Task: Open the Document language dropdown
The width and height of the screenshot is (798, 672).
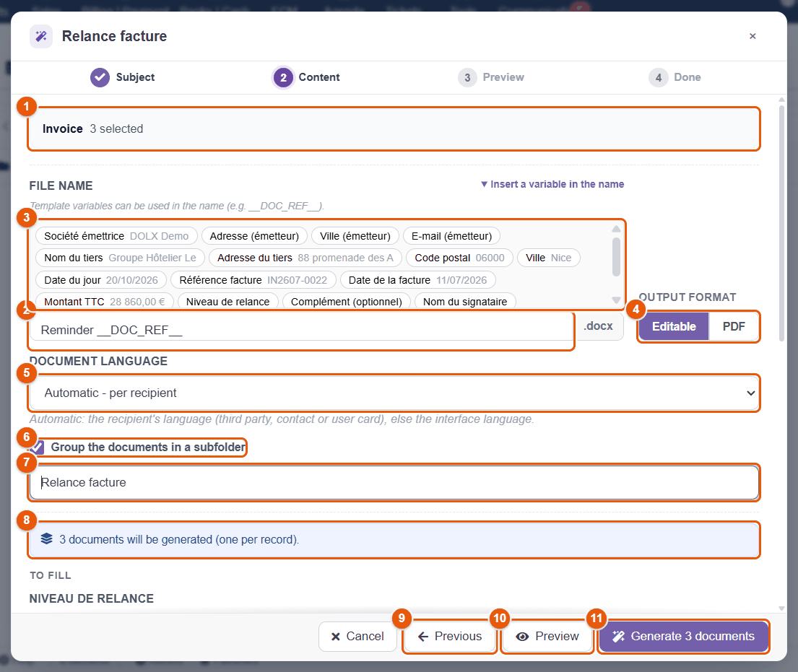Action: click(394, 393)
